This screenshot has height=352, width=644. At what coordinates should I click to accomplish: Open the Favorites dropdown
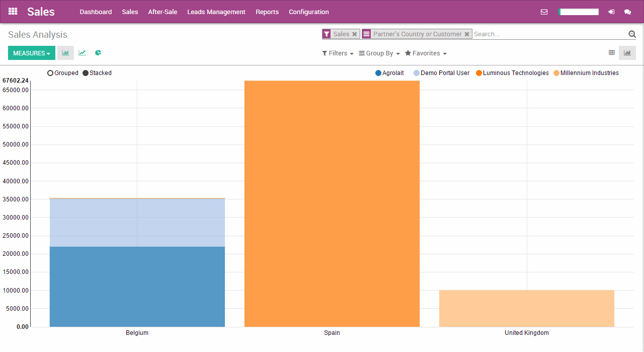pos(425,53)
